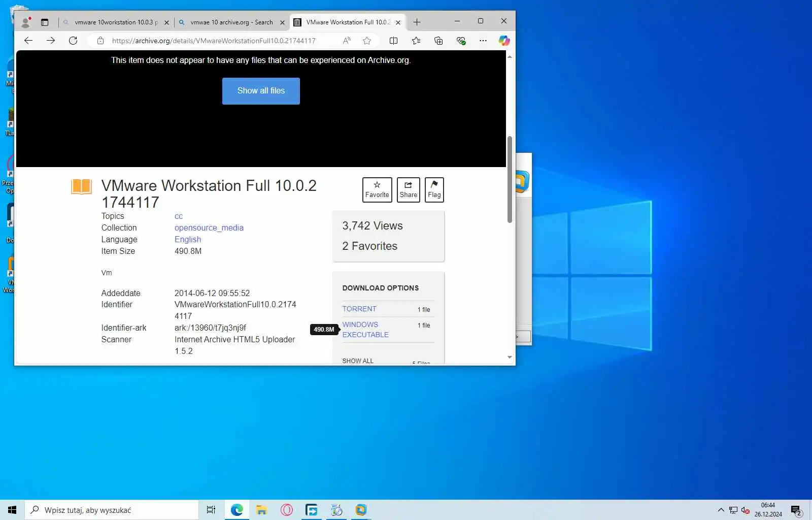
Task: Open Edge Settings and more menu
Action: coord(483,41)
